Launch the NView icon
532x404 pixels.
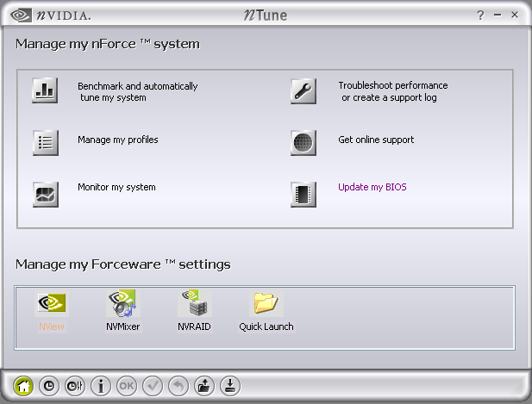(52, 302)
